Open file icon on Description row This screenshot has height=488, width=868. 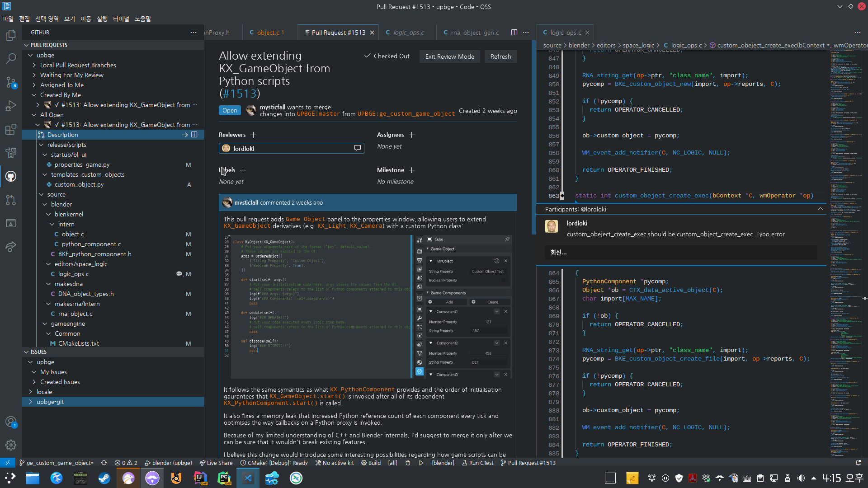click(185, 135)
